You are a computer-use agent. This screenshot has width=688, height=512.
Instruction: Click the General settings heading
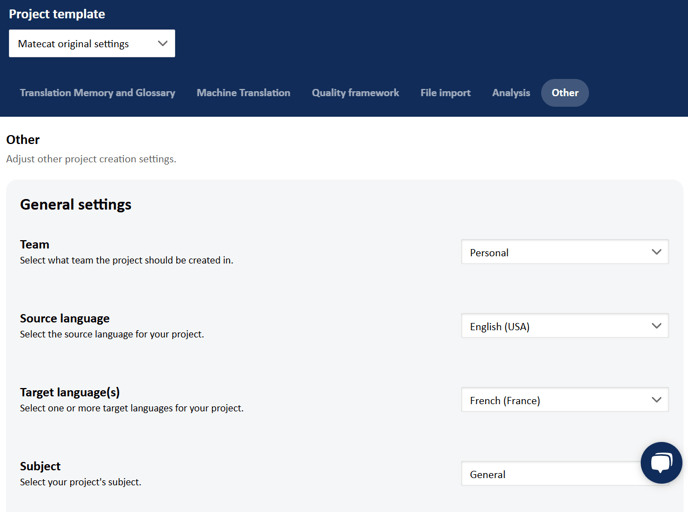(75, 205)
